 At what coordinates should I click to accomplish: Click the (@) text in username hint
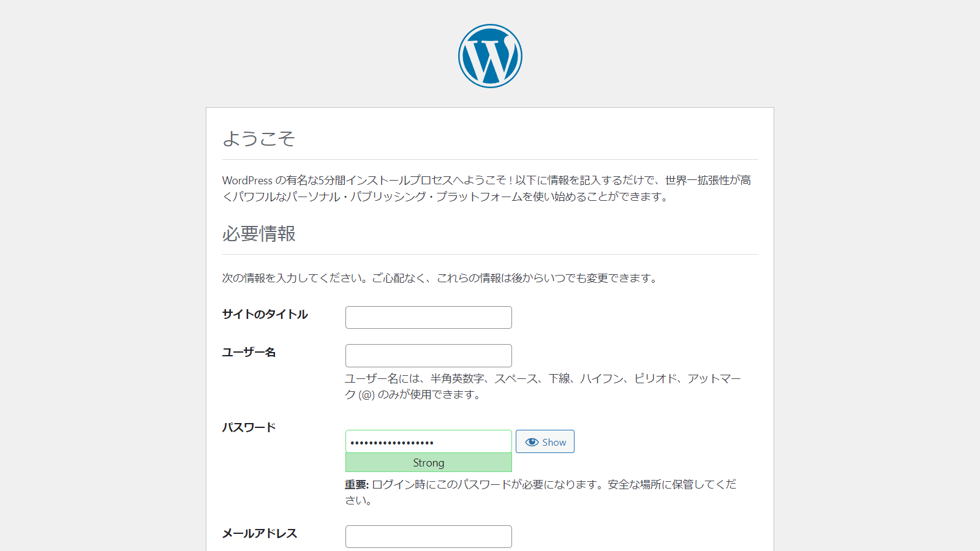tap(366, 395)
